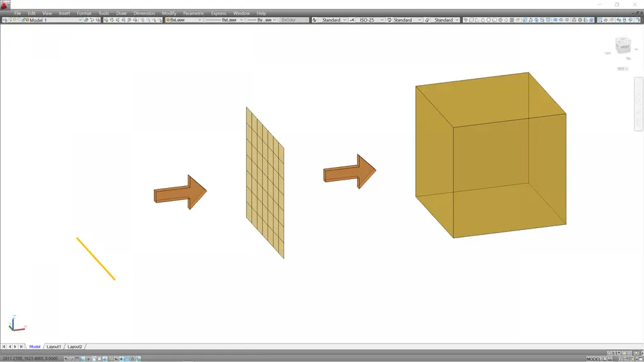Activate the Sweep tool

click(x=537, y=20)
